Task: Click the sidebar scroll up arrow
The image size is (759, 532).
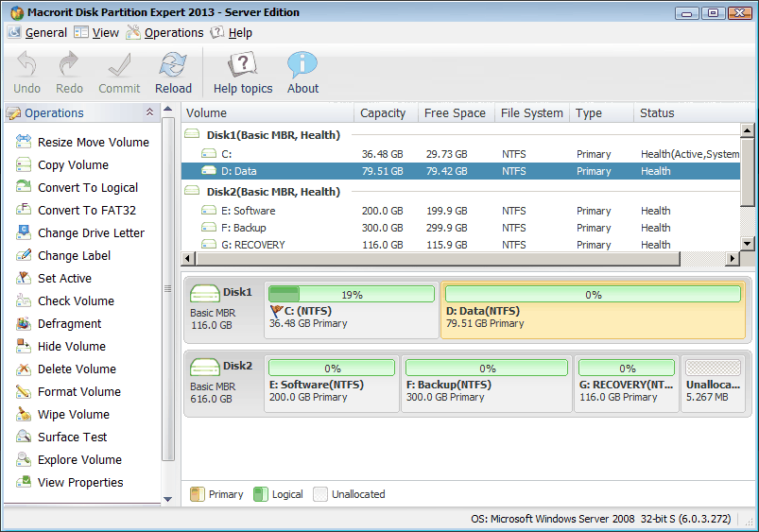Action: (168, 109)
